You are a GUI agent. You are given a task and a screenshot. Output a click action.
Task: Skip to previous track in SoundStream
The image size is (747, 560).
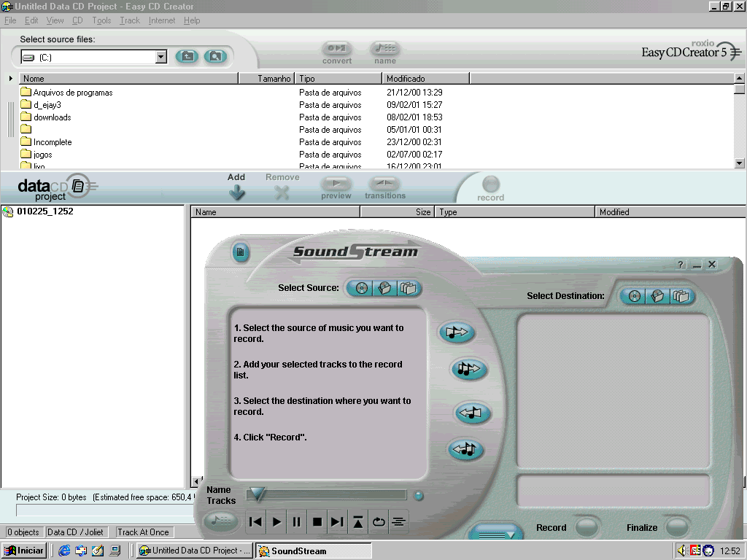click(x=255, y=522)
